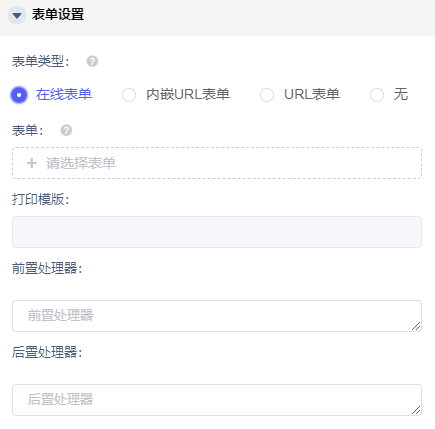Screen dimensions: 435x429
Task: Click resize grip of 后置处理器 box
Action: tap(416, 410)
